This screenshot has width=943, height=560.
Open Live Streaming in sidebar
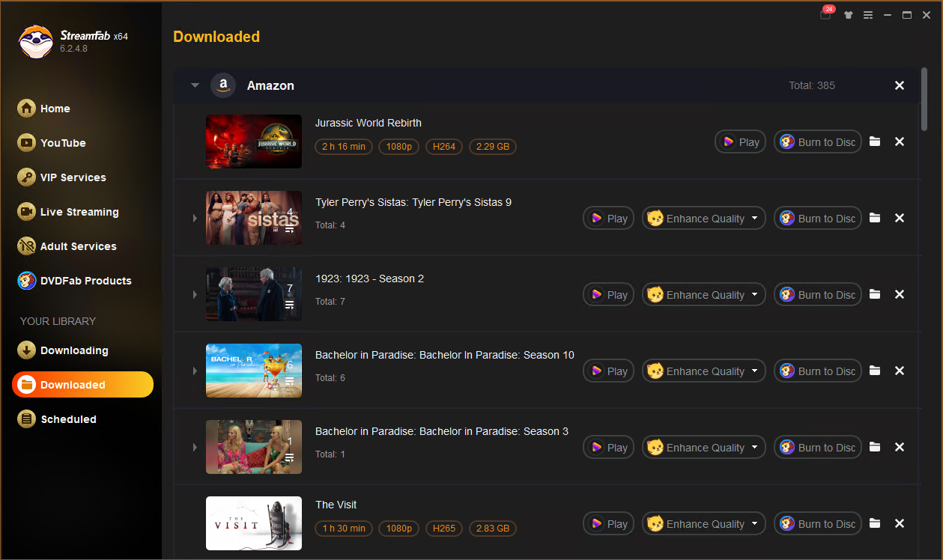pos(68,212)
